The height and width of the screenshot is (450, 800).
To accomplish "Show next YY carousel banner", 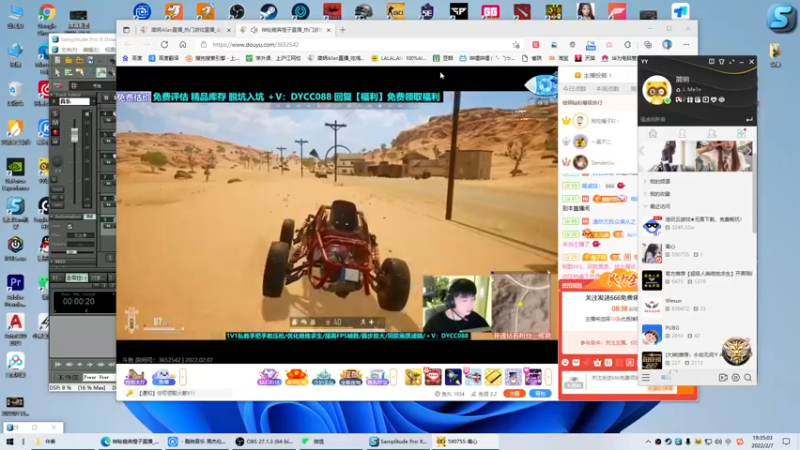I will pyautogui.click(x=748, y=151).
